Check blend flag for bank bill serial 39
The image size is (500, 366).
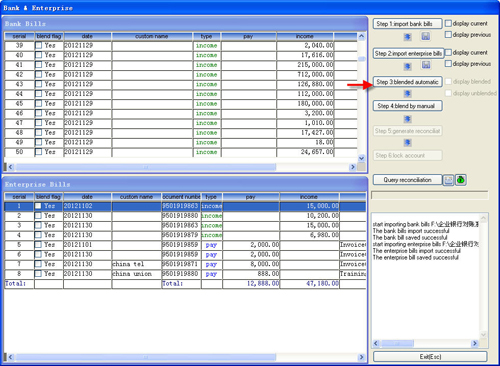(39, 45)
